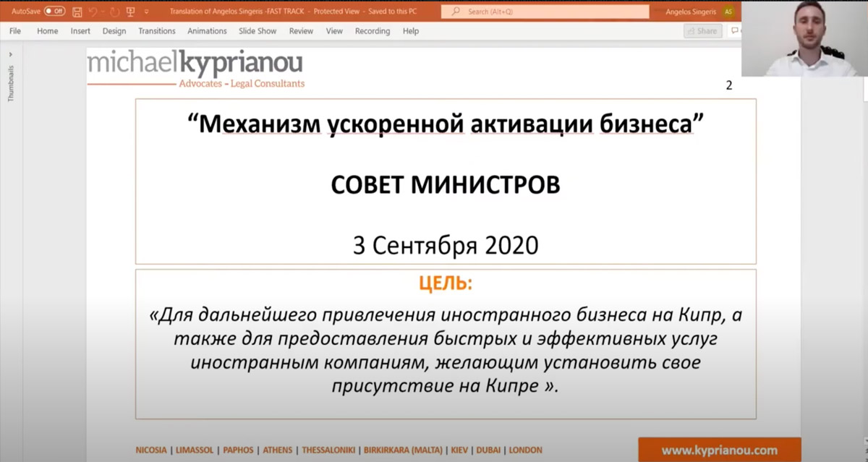Click the Share button
This screenshot has height=462, width=868.
702,31
